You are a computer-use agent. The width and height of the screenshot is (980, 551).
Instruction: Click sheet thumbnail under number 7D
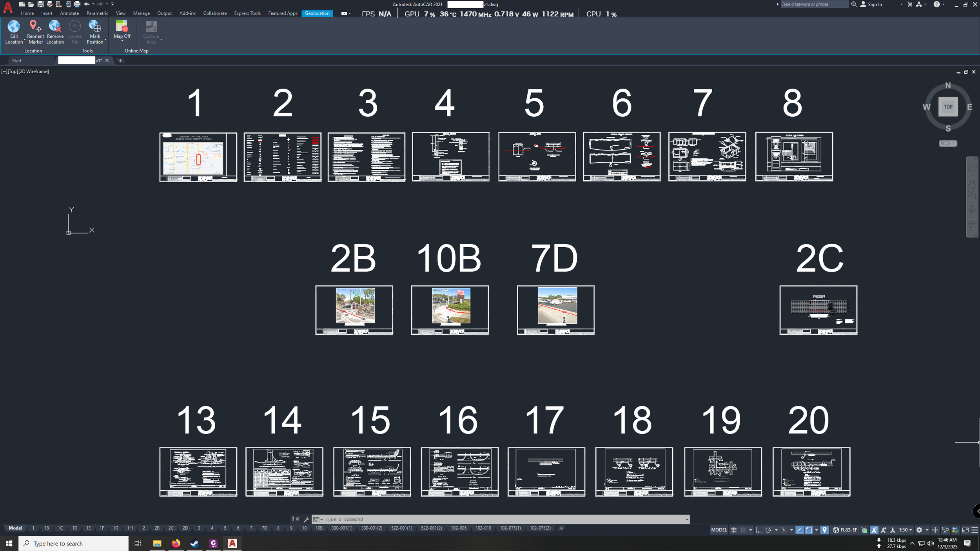(555, 310)
